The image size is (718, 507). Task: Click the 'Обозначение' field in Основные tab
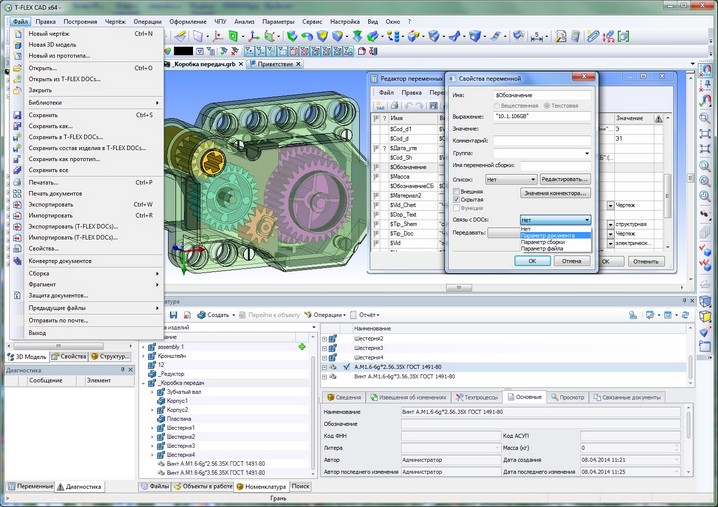(542, 424)
